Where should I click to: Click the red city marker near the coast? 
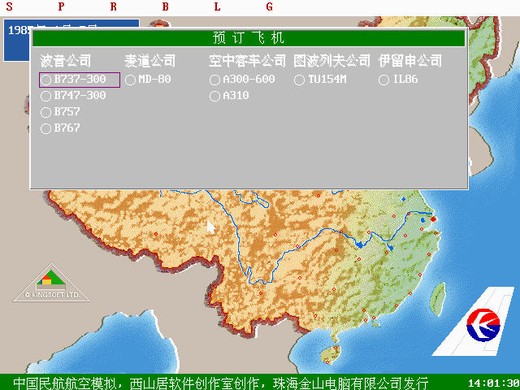tap(433, 219)
